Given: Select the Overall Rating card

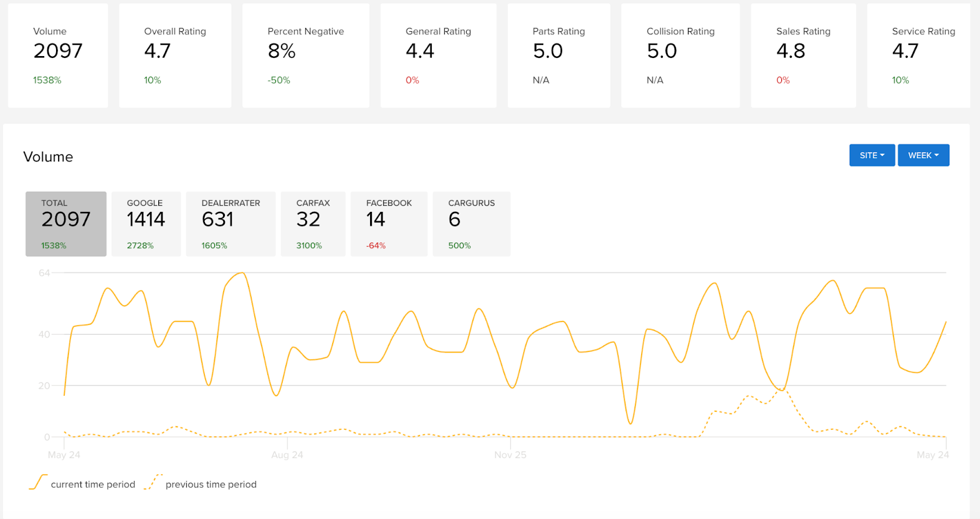Looking at the screenshot, I should 175,55.
